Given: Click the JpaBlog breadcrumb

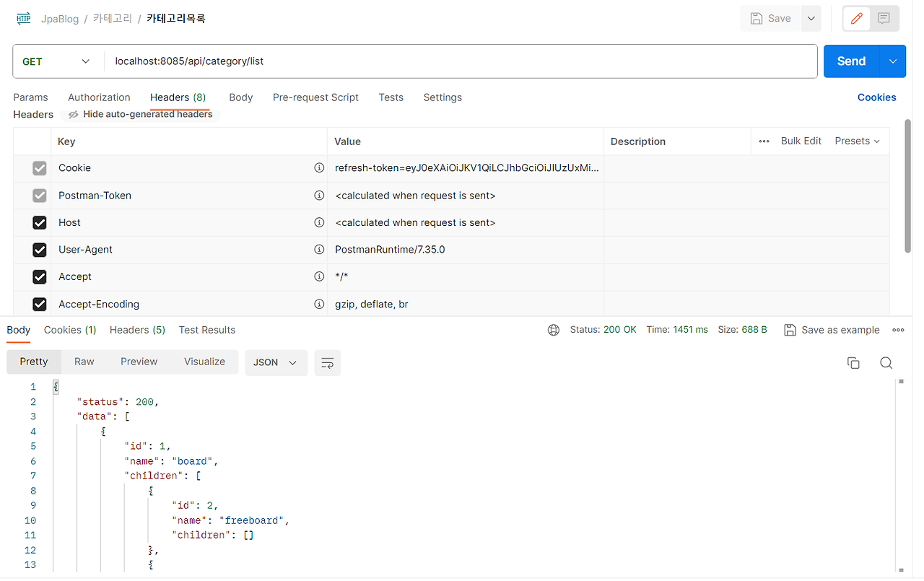Looking at the screenshot, I should [60, 19].
